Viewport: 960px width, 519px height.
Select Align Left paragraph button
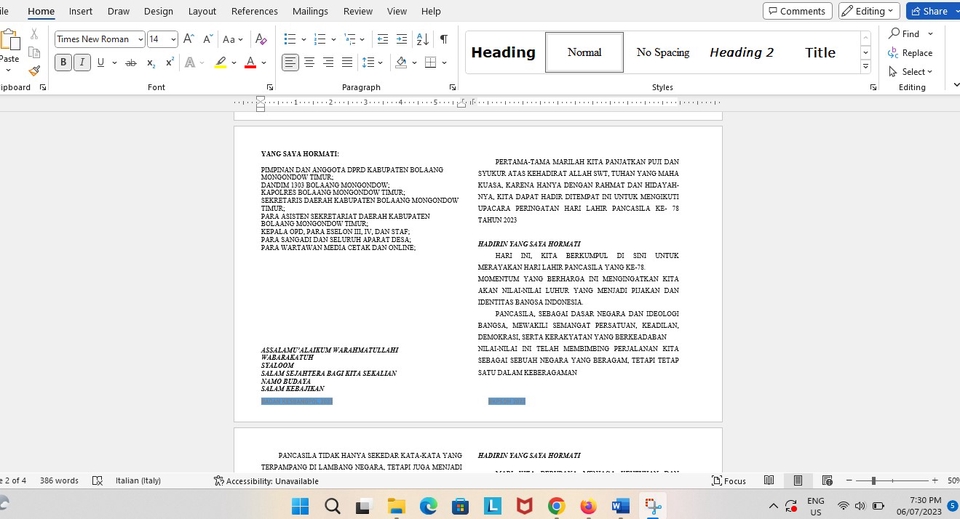[290, 62]
